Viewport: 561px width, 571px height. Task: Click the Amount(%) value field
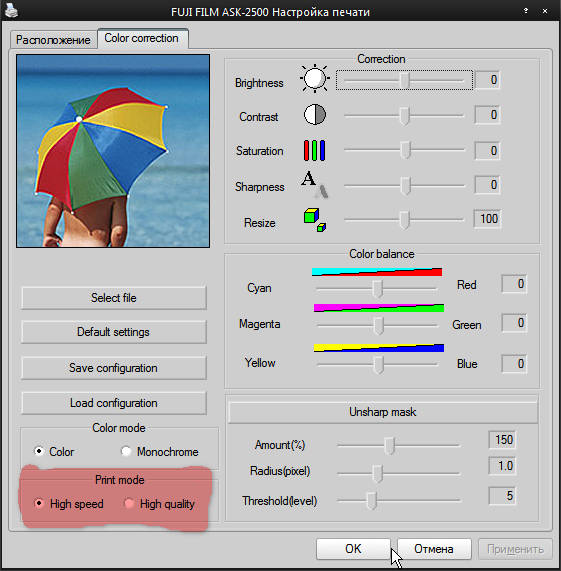[503, 440]
